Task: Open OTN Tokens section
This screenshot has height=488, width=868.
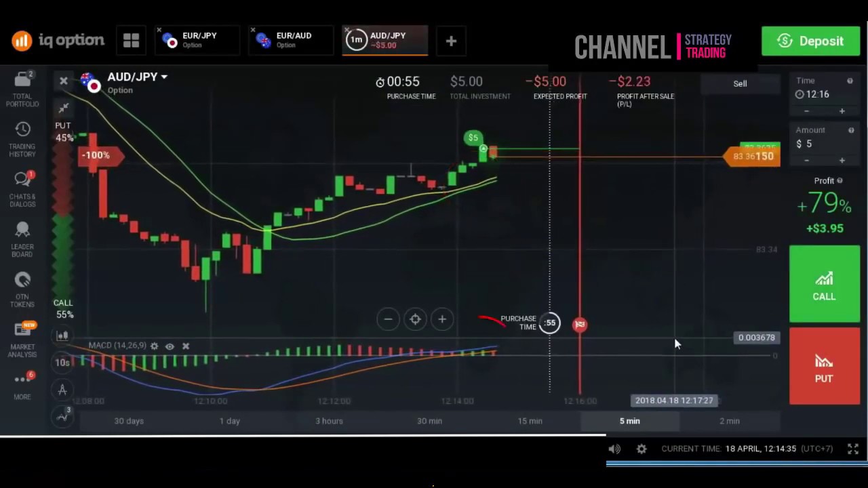Action: [x=22, y=290]
